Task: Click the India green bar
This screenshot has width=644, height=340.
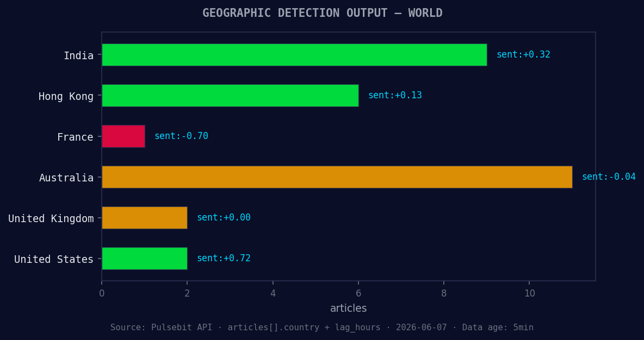Action: 294,54
